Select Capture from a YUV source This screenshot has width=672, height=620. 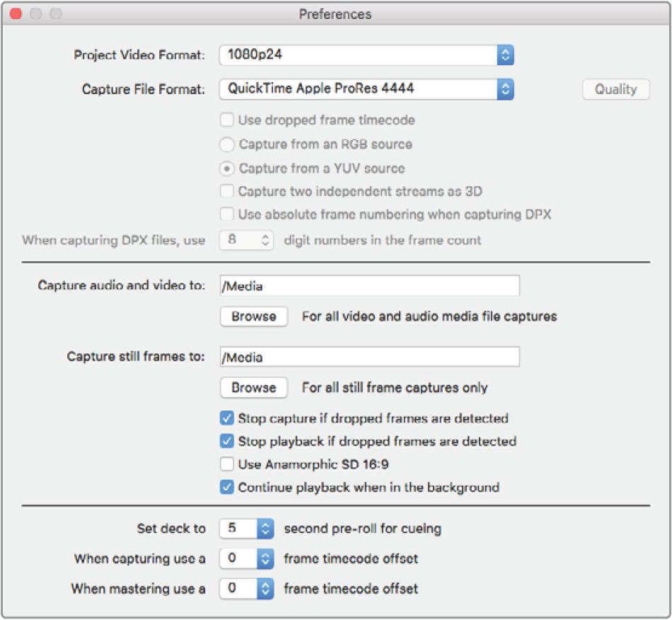(x=227, y=168)
